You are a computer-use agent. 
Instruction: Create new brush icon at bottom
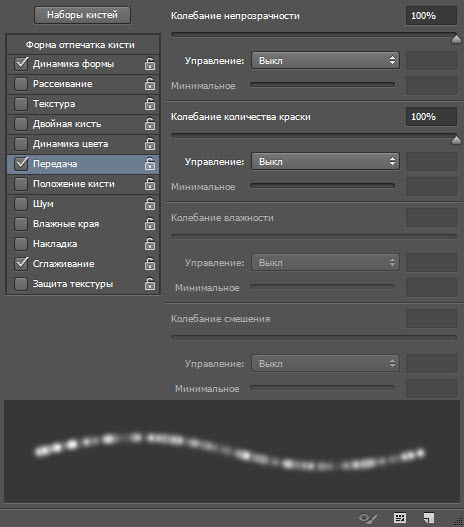[429, 518]
